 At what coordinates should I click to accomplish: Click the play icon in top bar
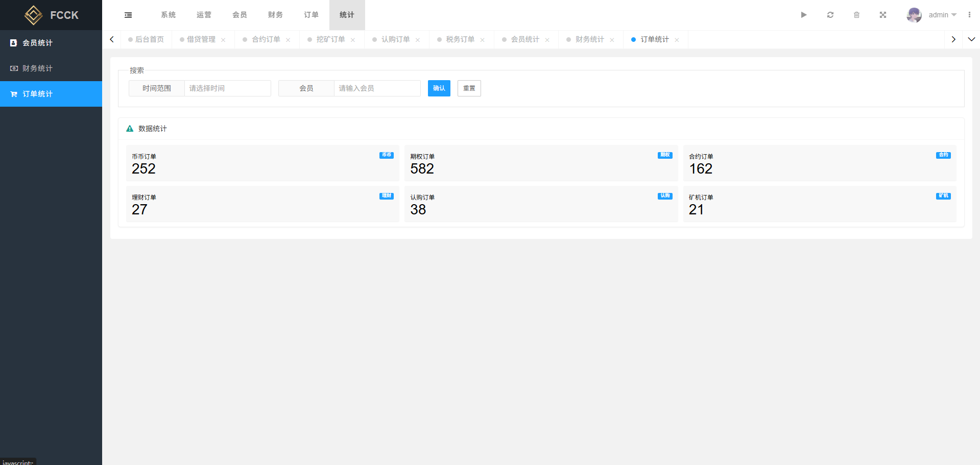(x=804, y=15)
